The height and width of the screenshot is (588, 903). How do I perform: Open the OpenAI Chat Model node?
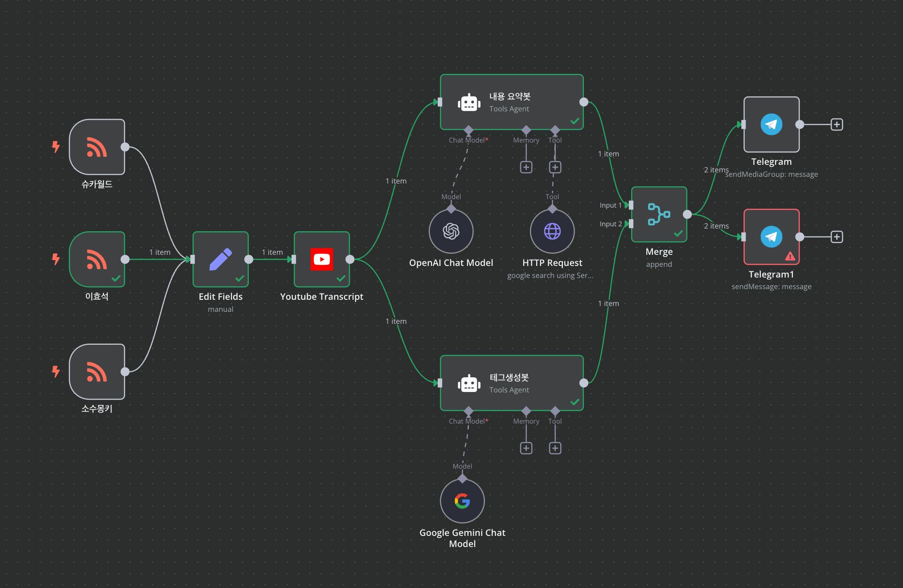[451, 231]
